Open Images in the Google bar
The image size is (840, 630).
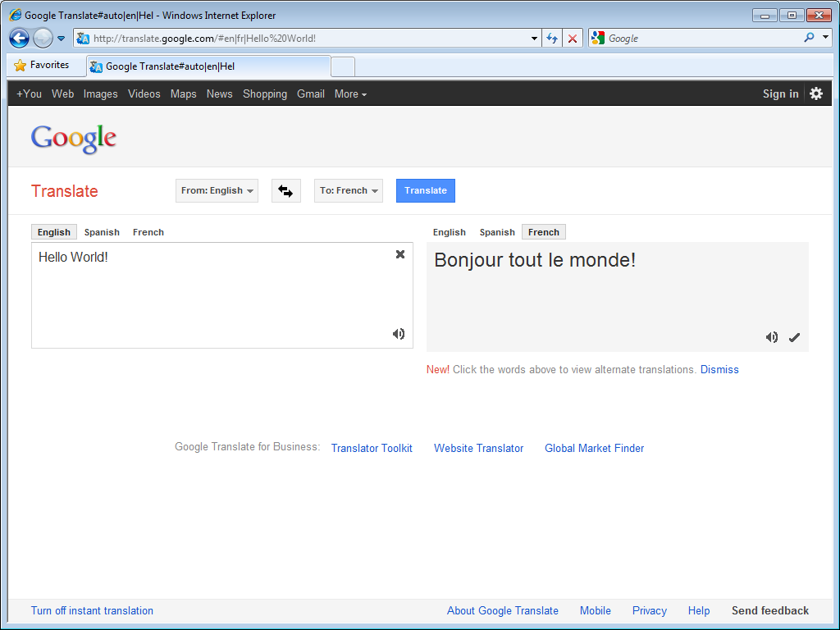pos(100,94)
